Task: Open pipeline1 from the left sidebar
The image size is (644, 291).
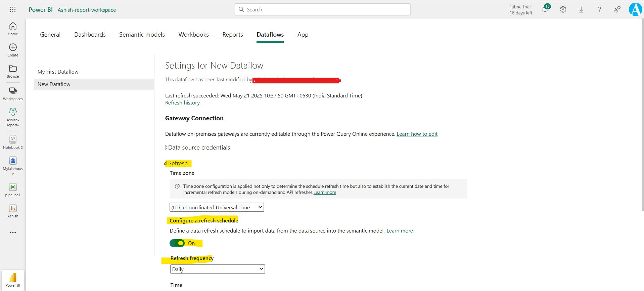Action: pos(13,190)
